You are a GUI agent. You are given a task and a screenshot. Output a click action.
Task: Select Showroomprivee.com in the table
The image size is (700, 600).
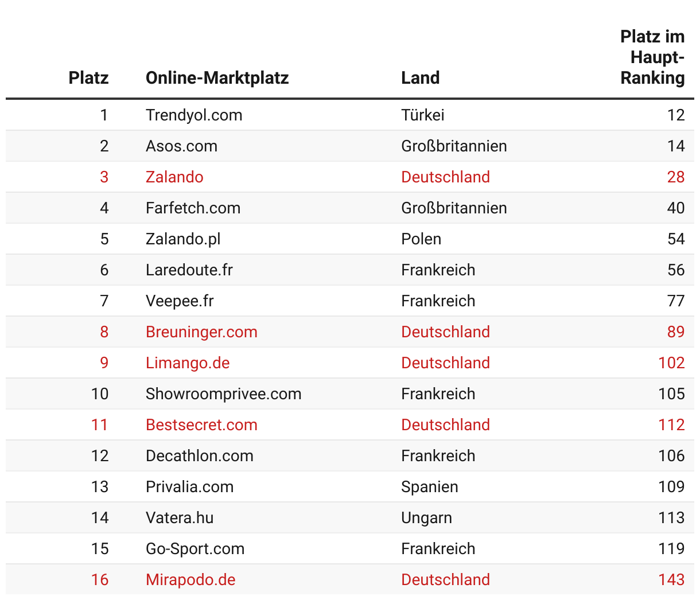(x=223, y=393)
